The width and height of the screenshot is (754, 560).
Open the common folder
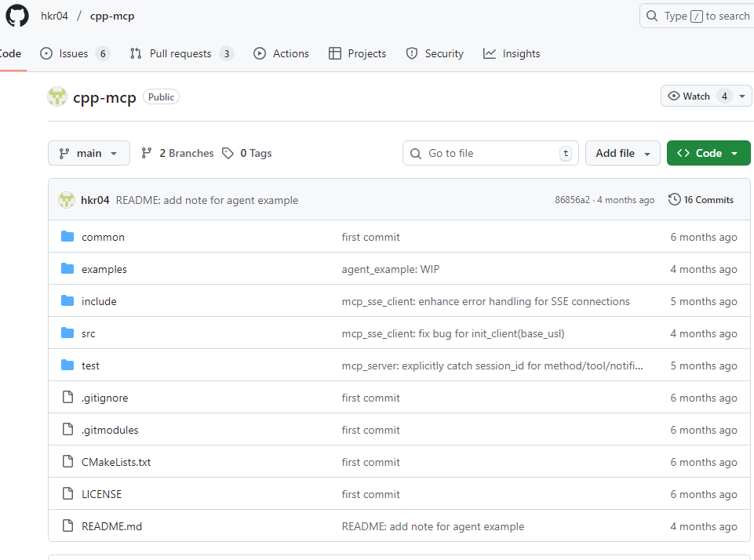tap(103, 237)
